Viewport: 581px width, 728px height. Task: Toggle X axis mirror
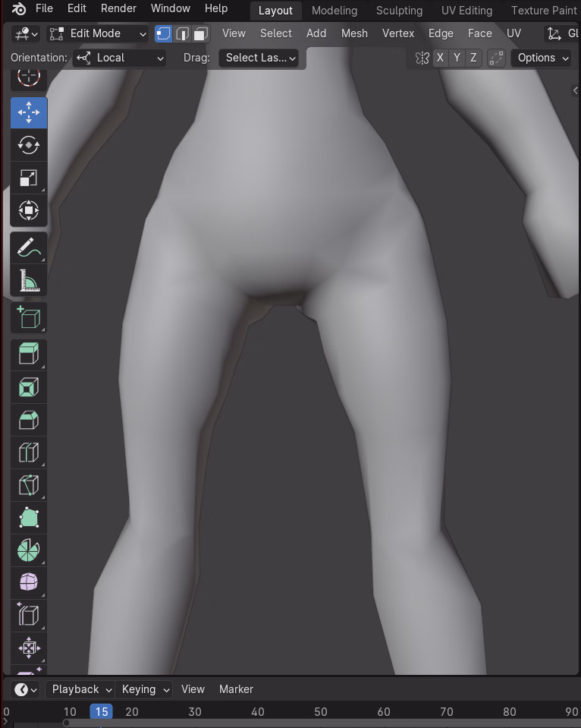click(441, 58)
